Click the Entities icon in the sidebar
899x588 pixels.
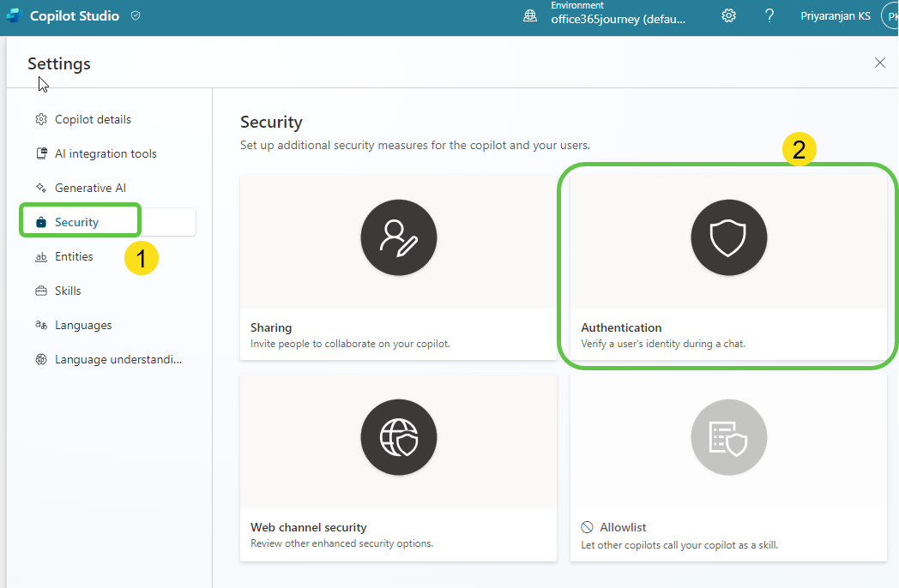coord(39,255)
